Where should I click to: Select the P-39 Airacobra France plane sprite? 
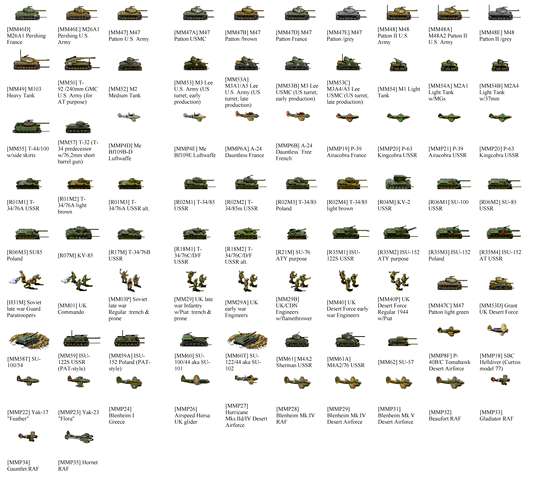(x=347, y=117)
